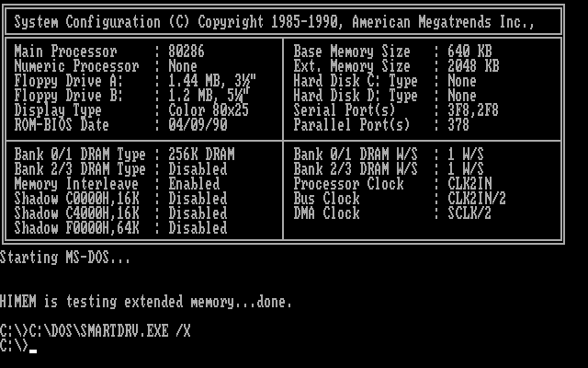Click the 'Shadow C4000H,16K' label
Viewport: 588px width, 368px height.
tap(76, 213)
